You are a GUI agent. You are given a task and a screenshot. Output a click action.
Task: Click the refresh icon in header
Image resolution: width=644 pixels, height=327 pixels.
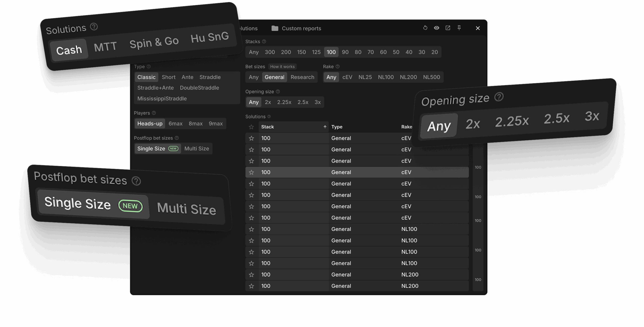[x=425, y=28]
